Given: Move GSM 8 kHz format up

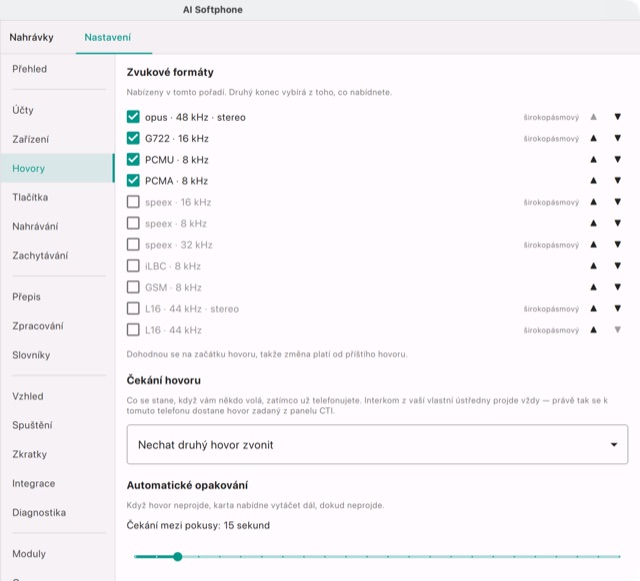Looking at the screenshot, I should point(593,287).
